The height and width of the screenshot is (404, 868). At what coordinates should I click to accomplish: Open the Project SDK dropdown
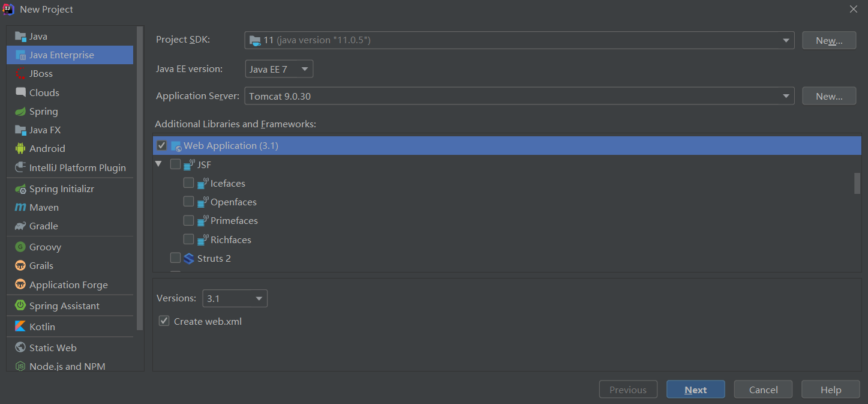pos(519,40)
